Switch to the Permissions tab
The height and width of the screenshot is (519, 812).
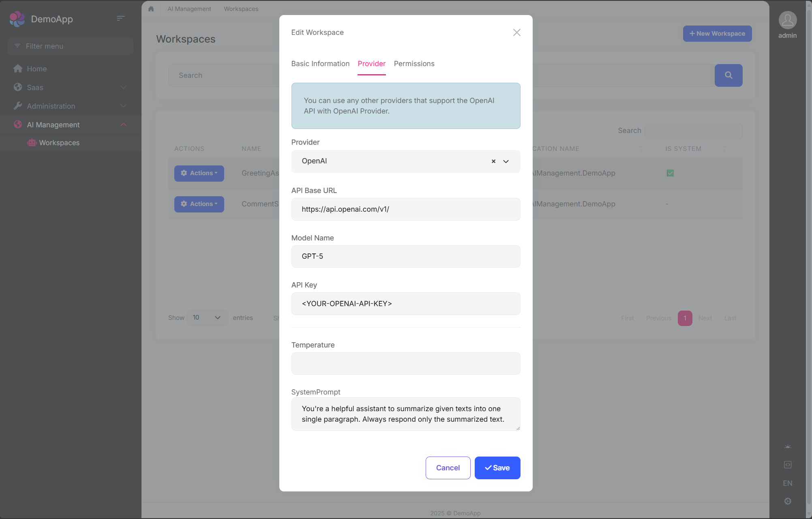pyautogui.click(x=414, y=64)
